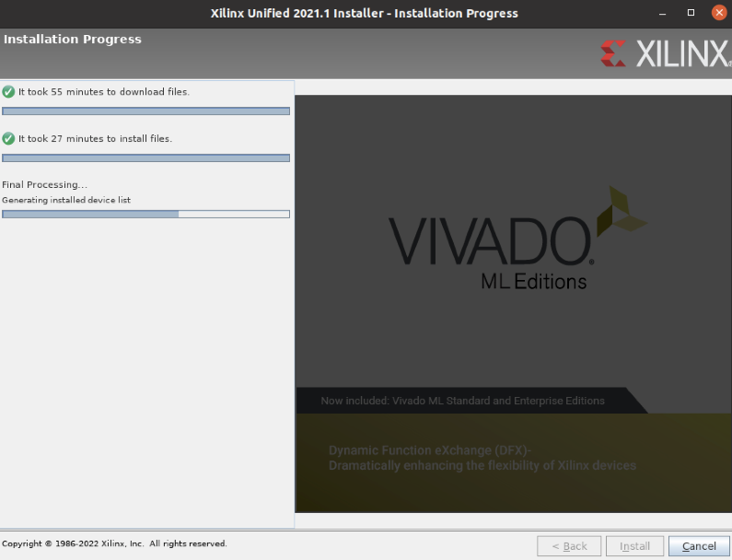Click the copyright Xilinx notice text
Viewport: 732px width, 560px height.
[114, 543]
